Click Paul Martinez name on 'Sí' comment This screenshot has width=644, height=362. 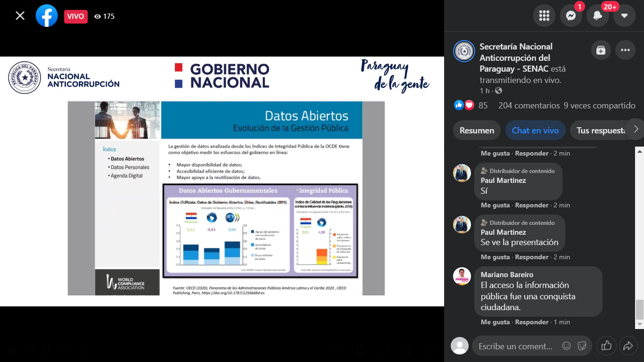click(x=503, y=181)
